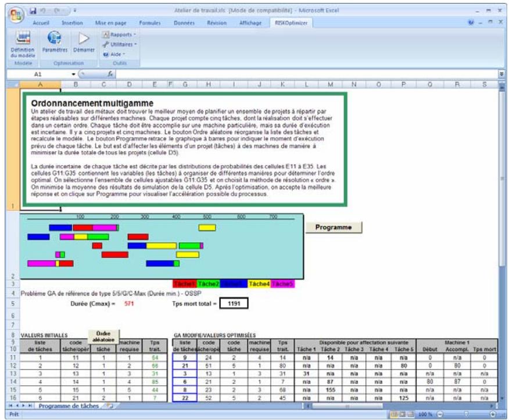Switch to Normal view in status bar
509x420 pixels.
[x=394, y=415]
